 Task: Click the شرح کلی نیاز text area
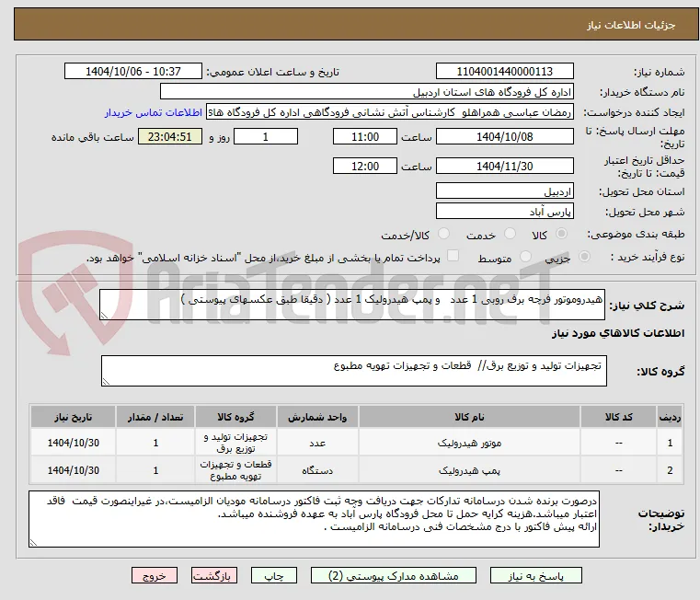(x=351, y=305)
